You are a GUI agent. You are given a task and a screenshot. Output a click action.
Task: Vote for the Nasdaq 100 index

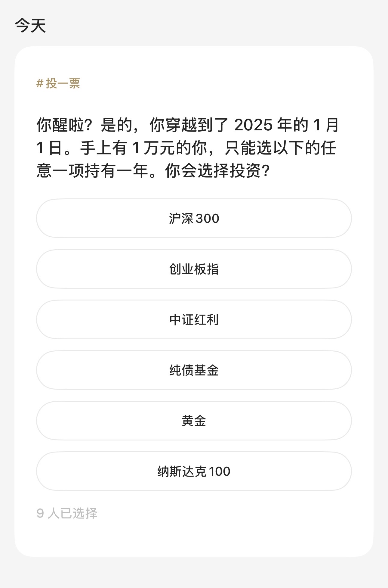pyautogui.click(x=194, y=471)
